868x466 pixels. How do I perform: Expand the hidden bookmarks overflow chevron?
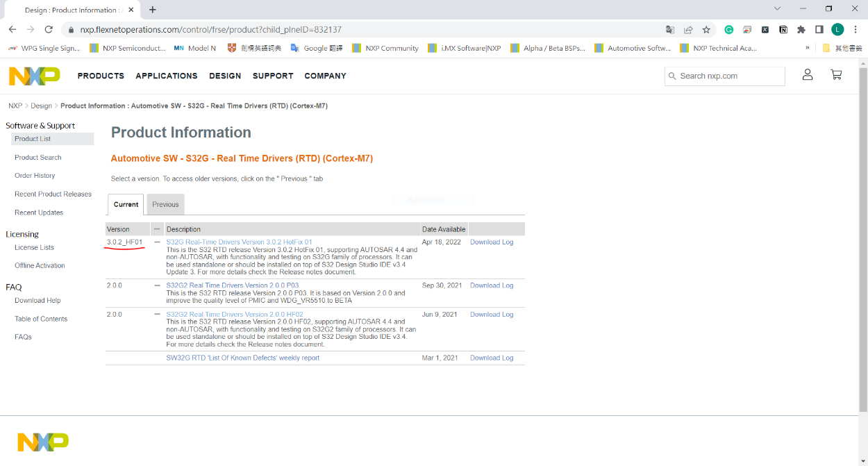808,48
